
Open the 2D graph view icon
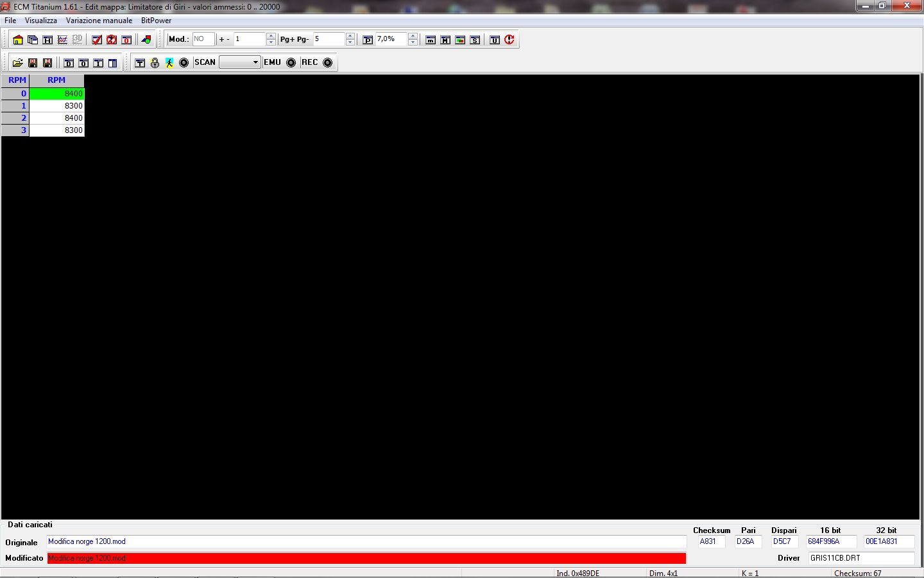[62, 40]
